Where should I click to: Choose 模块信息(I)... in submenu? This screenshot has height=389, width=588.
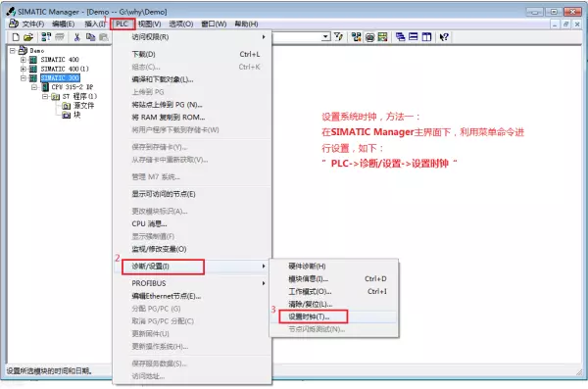(x=334, y=278)
